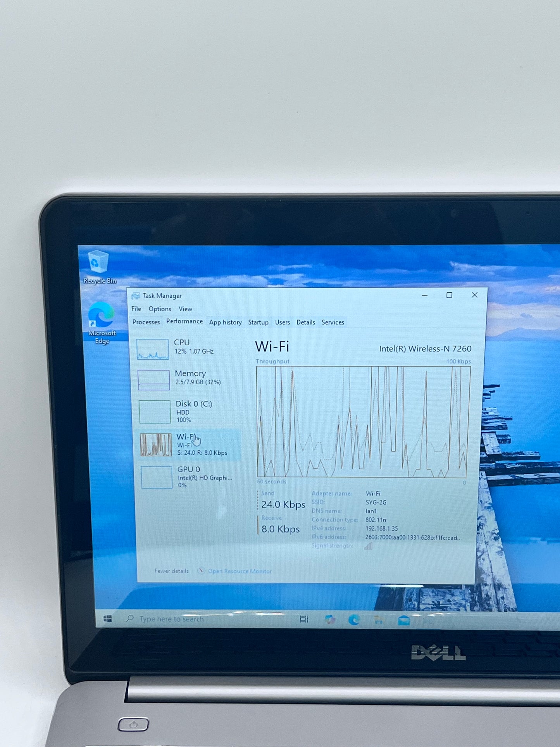Click the Adapter name value Wi-Fi

click(x=373, y=493)
